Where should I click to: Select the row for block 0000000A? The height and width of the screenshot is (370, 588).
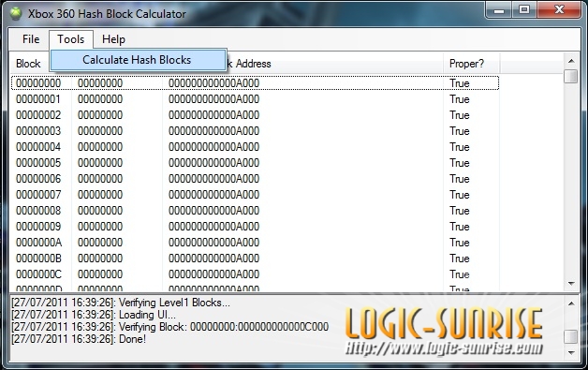tap(255, 243)
